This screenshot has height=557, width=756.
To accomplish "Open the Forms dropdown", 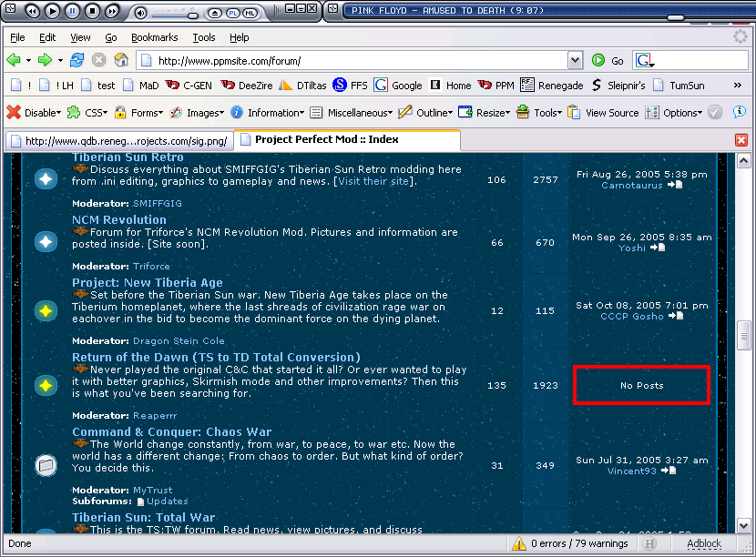I will (138, 113).
